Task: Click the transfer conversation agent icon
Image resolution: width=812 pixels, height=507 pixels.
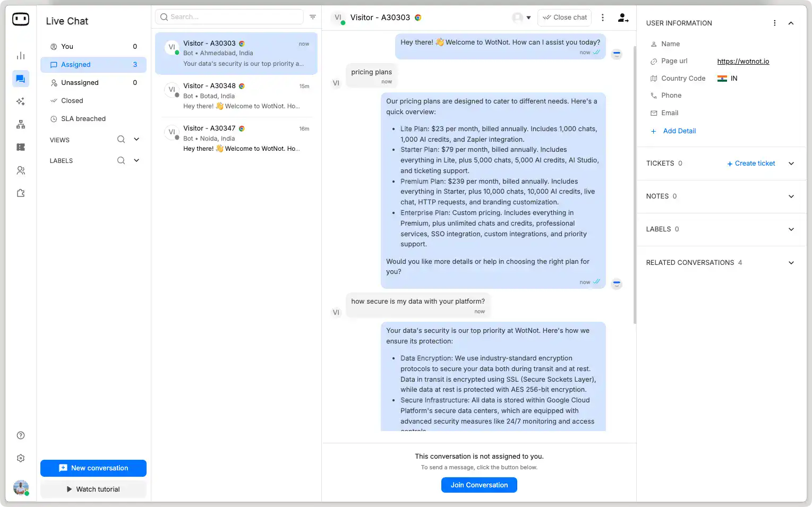Action: [x=623, y=18]
